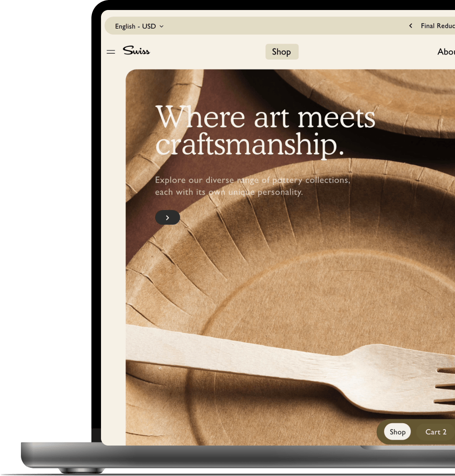Click the olive floating navigation bar
The width and height of the screenshot is (455, 476).
[x=415, y=432]
